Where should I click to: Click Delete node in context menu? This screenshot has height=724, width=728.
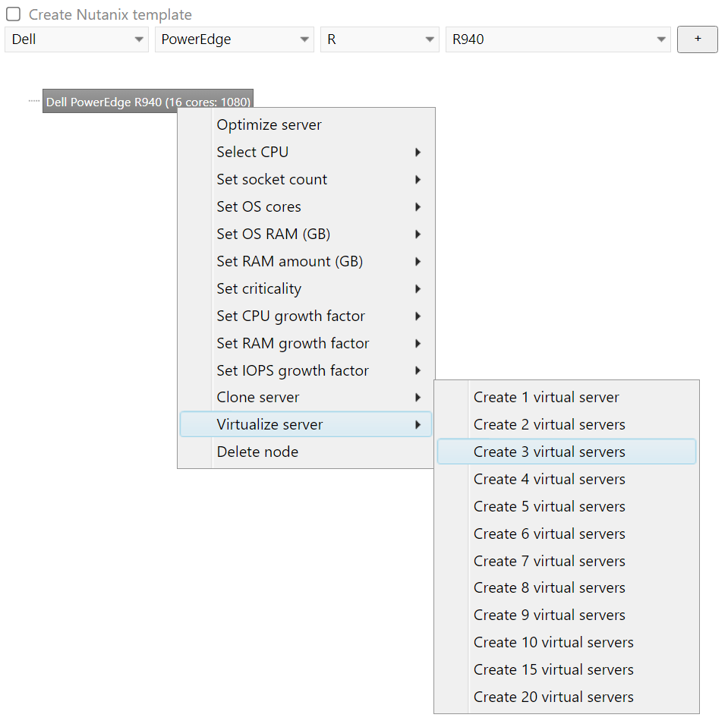[257, 452]
